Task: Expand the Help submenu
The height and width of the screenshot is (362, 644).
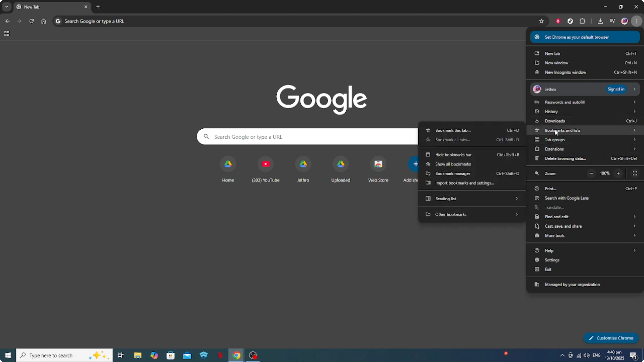Action: click(585, 251)
